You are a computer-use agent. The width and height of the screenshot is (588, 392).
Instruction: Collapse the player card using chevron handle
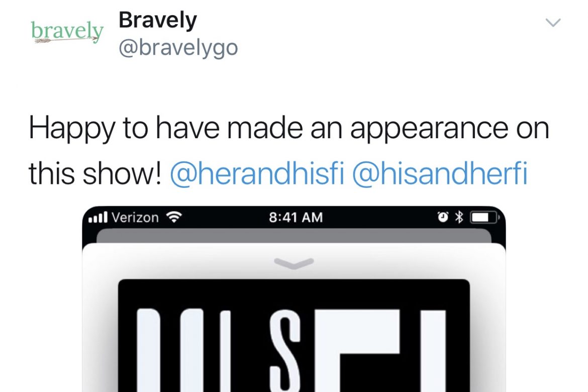pos(293,263)
